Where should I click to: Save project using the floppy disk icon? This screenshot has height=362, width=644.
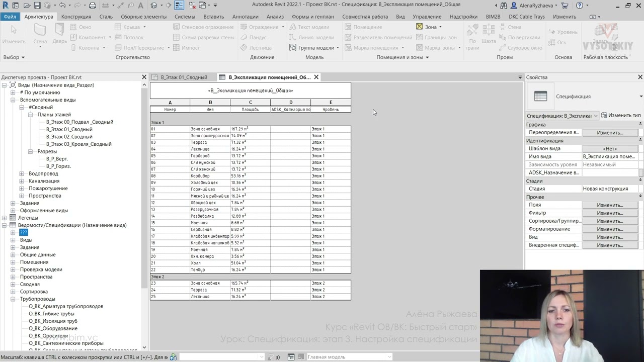click(x=37, y=6)
